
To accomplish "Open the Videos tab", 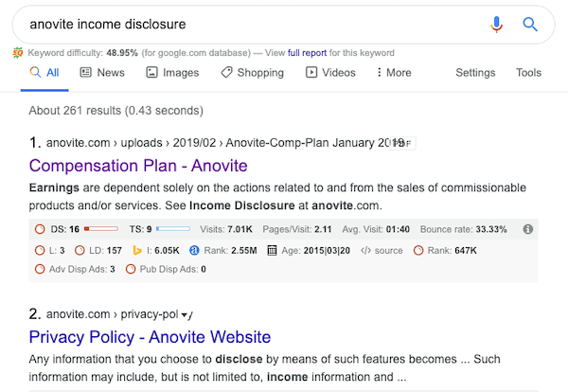I will (330, 73).
